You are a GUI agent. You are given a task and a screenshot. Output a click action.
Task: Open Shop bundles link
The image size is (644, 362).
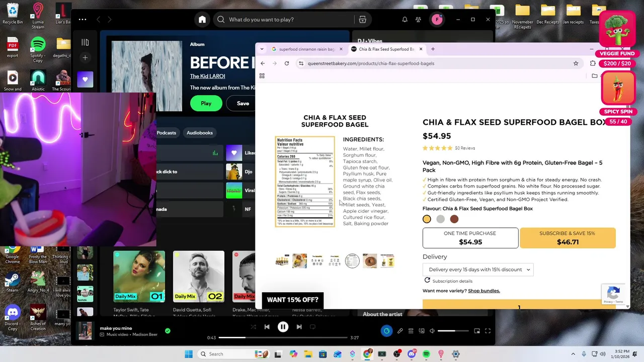coord(484,291)
